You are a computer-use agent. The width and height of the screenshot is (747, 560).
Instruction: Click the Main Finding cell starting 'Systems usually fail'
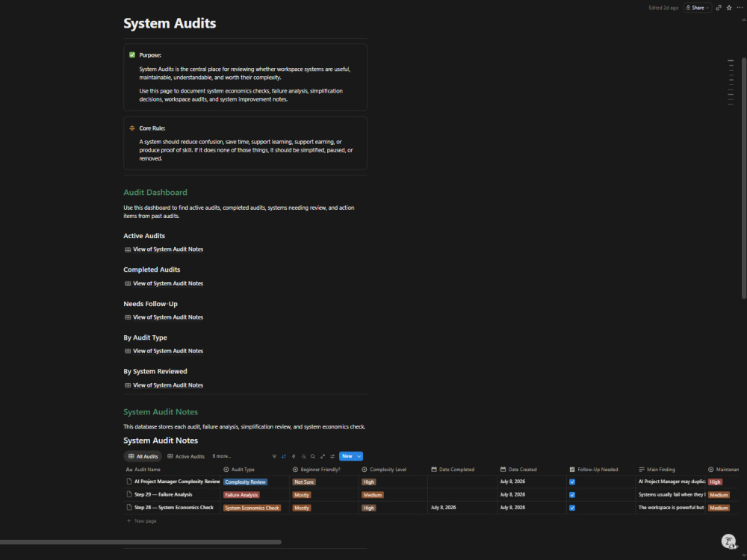pos(670,495)
